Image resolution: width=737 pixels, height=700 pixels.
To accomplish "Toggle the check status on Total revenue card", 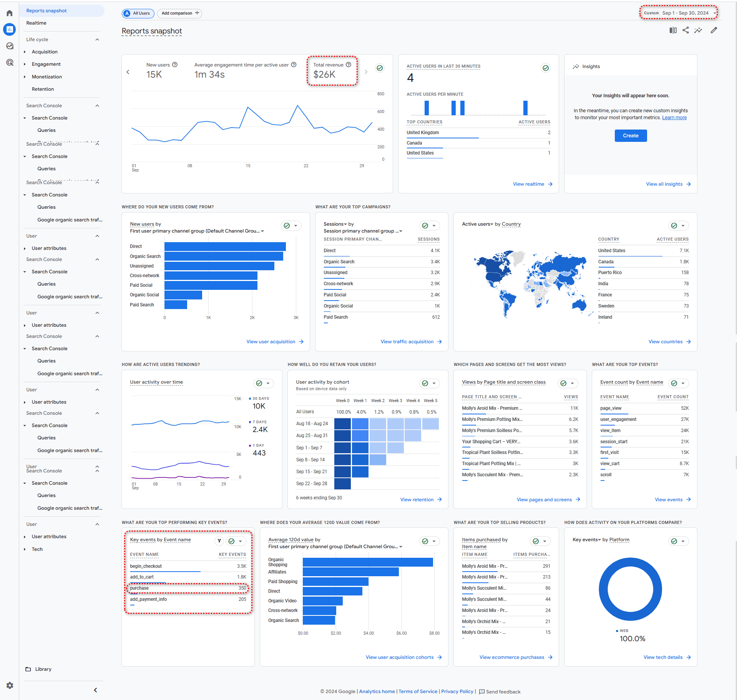I will click(x=380, y=68).
